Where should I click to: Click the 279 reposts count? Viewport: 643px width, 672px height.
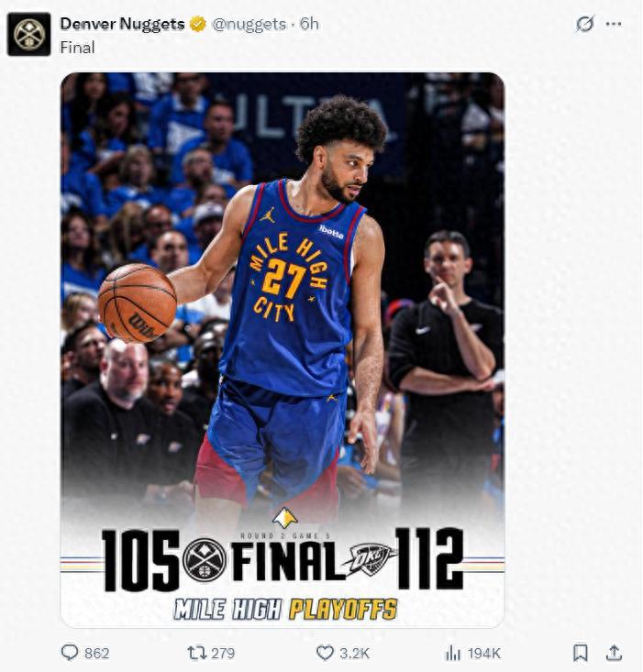[223, 653]
